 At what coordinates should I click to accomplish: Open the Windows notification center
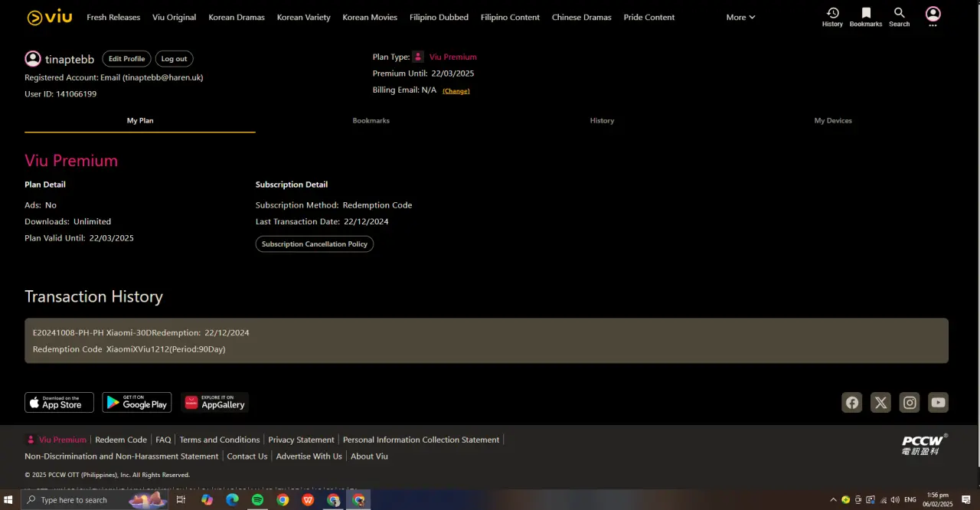pyautogui.click(x=966, y=500)
